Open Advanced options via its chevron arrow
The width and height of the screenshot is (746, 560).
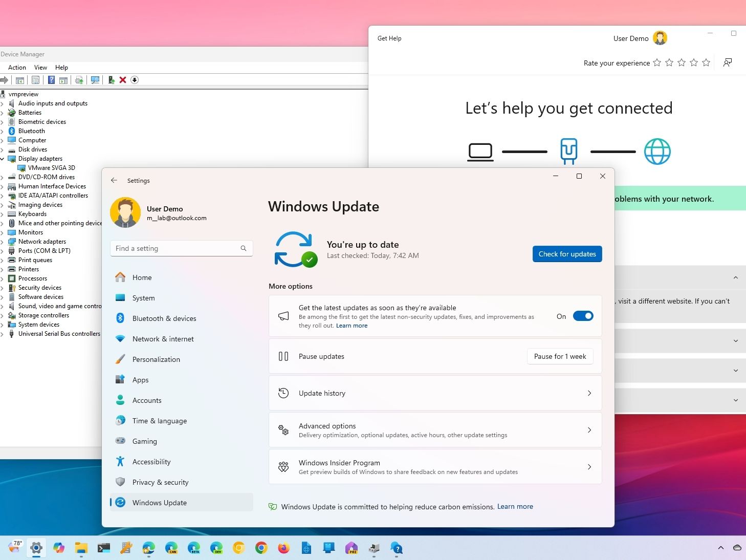[x=589, y=430]
